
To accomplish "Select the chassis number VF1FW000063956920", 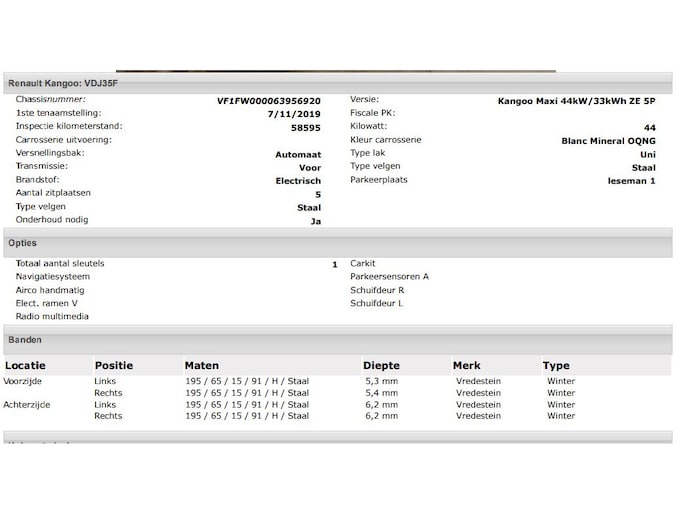I will pyautogui.click(x=268, y=100).
